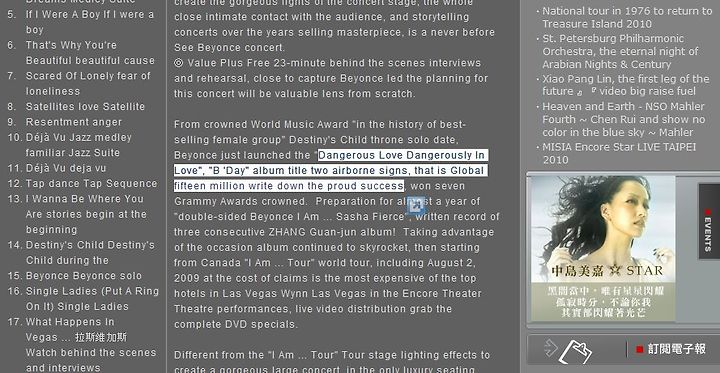Click track 12 'Tap dance Tap Sequence'
The height and width of the screenshot is (373, 720).
coord(91,184)
